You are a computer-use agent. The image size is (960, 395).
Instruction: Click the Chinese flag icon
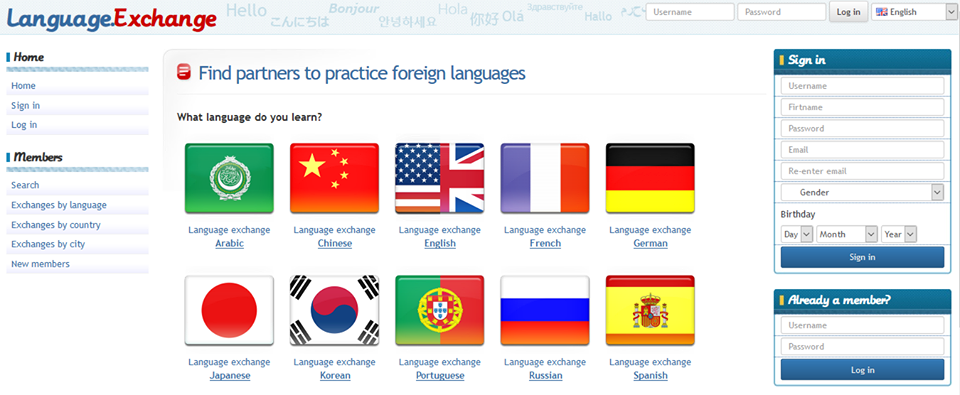point(334,178)
